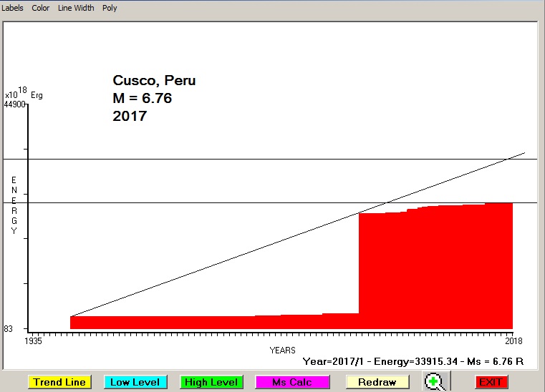
Task: Open the Line Width menu
Action: click(76, 8)
